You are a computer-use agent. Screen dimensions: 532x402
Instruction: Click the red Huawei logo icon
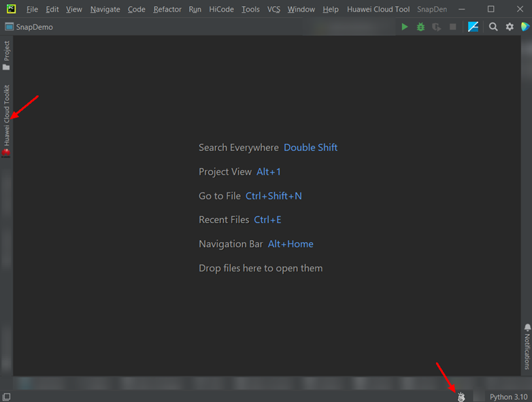[5, 153]
